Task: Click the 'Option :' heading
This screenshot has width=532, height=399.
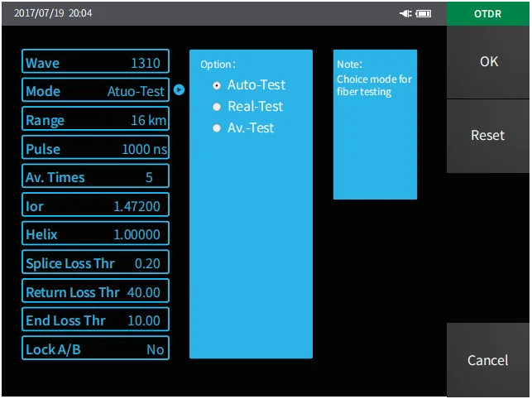Action: [218, 65]
